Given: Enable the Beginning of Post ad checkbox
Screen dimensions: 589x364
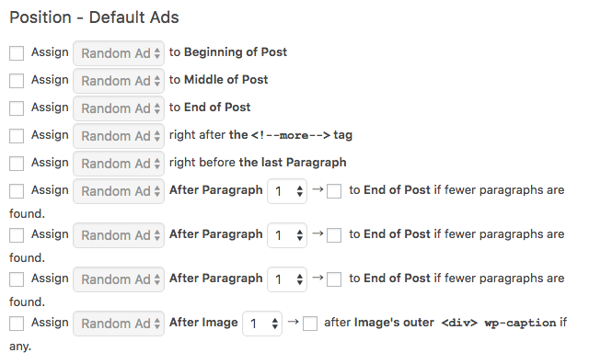Looking at the screenshot, I should (x=17, y=53).
